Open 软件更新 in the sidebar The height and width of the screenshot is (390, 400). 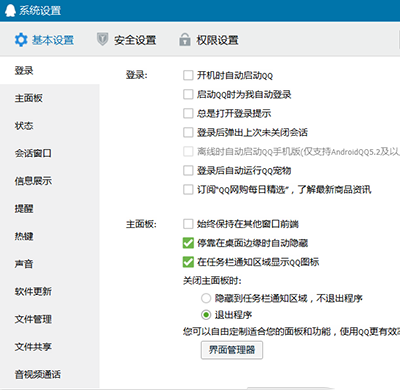point(50,292)
